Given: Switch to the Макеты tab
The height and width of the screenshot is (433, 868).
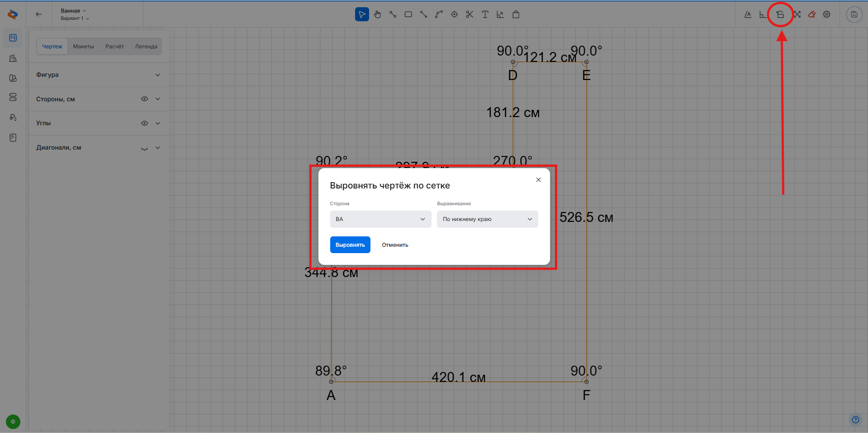Looking at the screenshot, I should tap(83, 47).
